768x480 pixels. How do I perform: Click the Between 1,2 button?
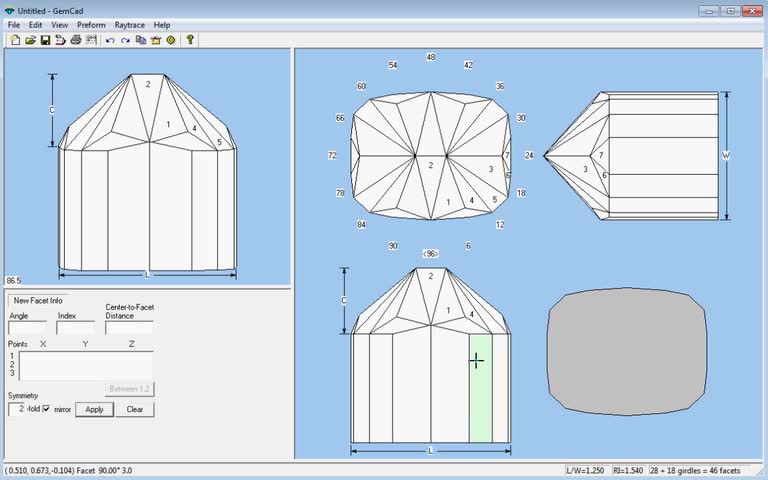[x=129, y=389]
